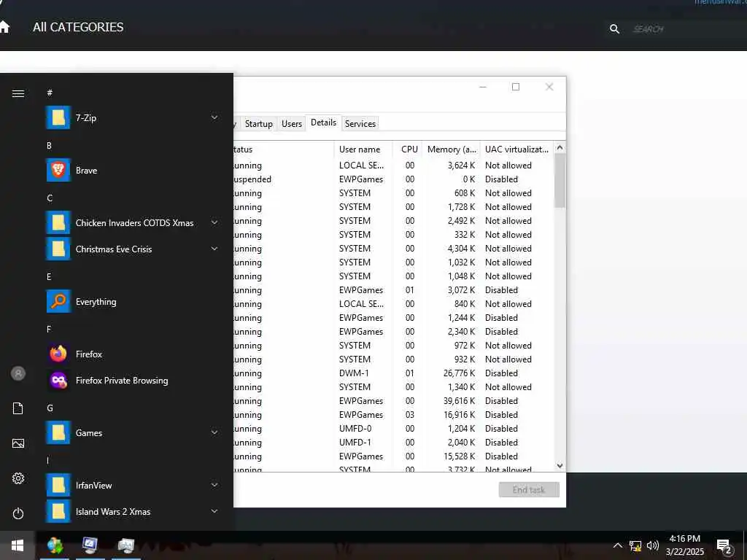The image size is (747, 560).
Task: Expand the 7-Zip folder chevron
Action: point(215,117)
